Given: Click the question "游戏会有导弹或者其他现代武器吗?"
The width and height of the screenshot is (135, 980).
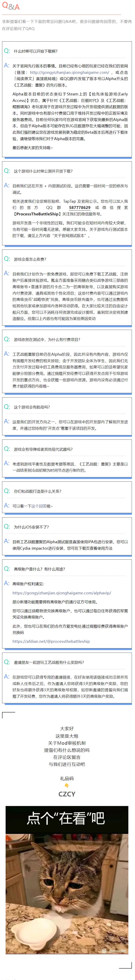Looking at the screenshot, I should pos(43,449).
